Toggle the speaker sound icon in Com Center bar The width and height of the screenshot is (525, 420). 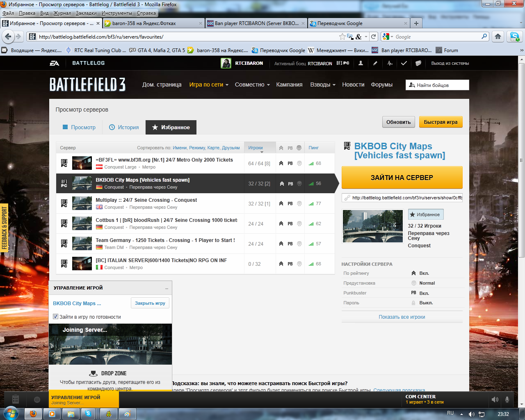pyautogui.click(x=495, y=399)
